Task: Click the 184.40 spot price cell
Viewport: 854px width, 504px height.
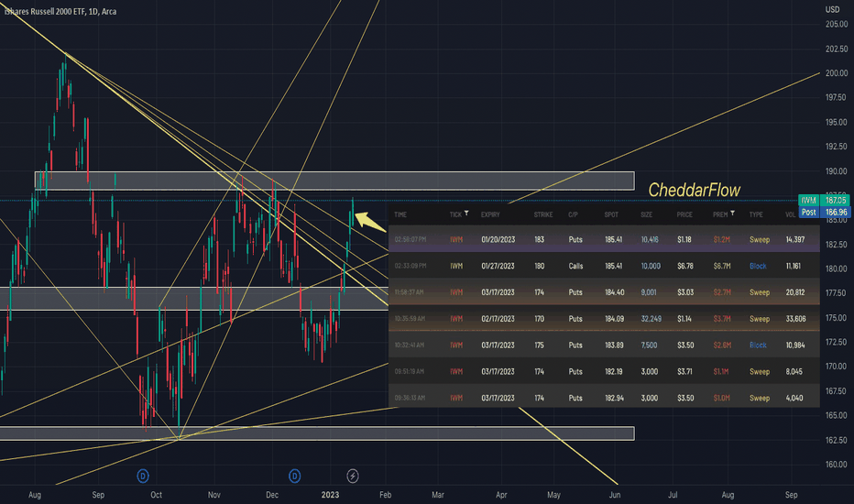Action: point(614,292)
